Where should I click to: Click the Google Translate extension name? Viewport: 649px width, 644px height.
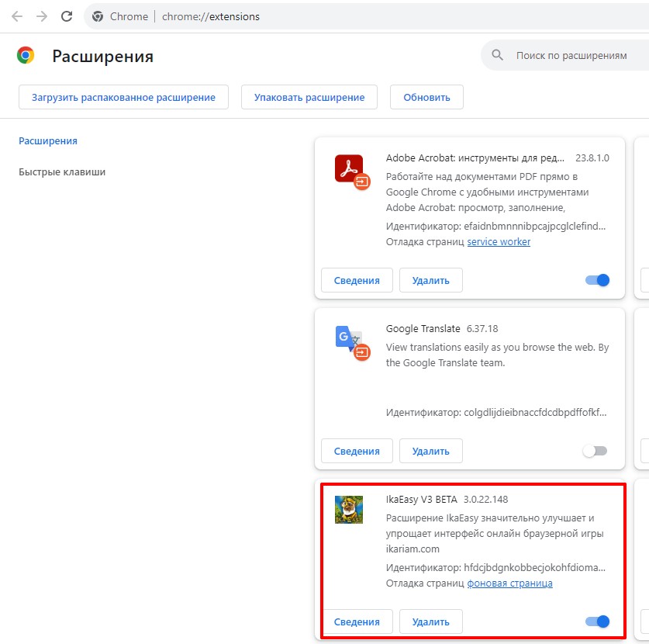423,328
